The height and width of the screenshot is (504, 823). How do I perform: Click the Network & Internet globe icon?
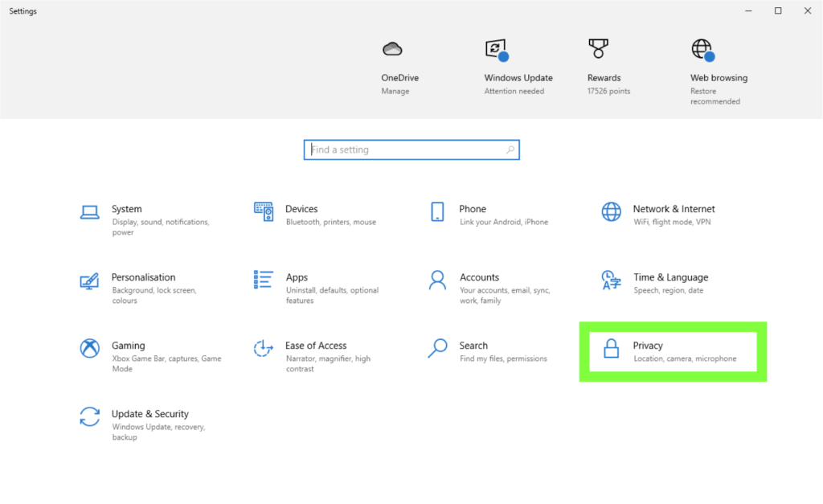[611, 211]
